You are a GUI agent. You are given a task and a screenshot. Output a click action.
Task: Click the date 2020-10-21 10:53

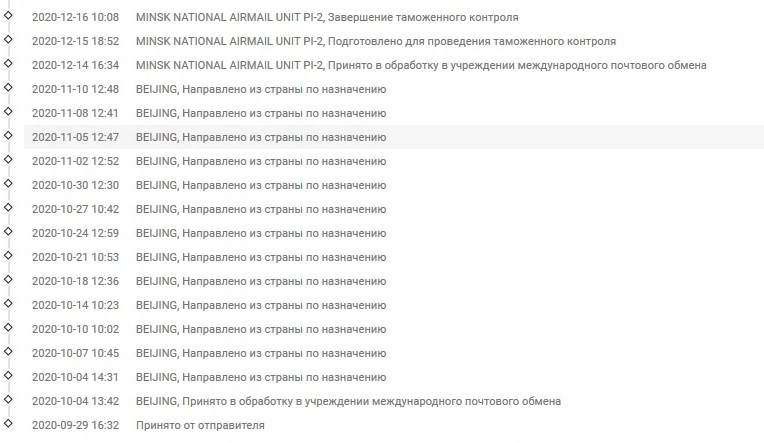(76, 257)
